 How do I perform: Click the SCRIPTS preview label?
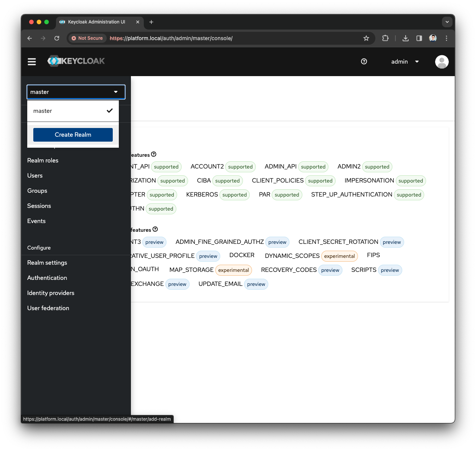coord(390,270)
